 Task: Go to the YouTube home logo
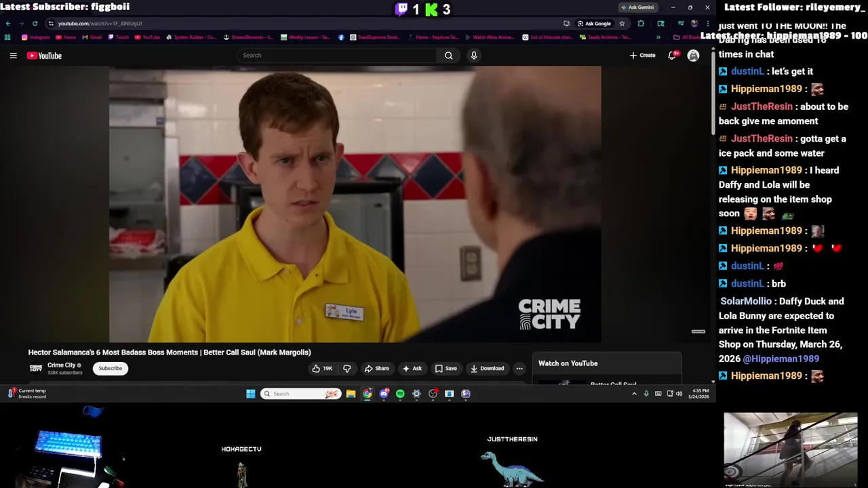(44, 56)
